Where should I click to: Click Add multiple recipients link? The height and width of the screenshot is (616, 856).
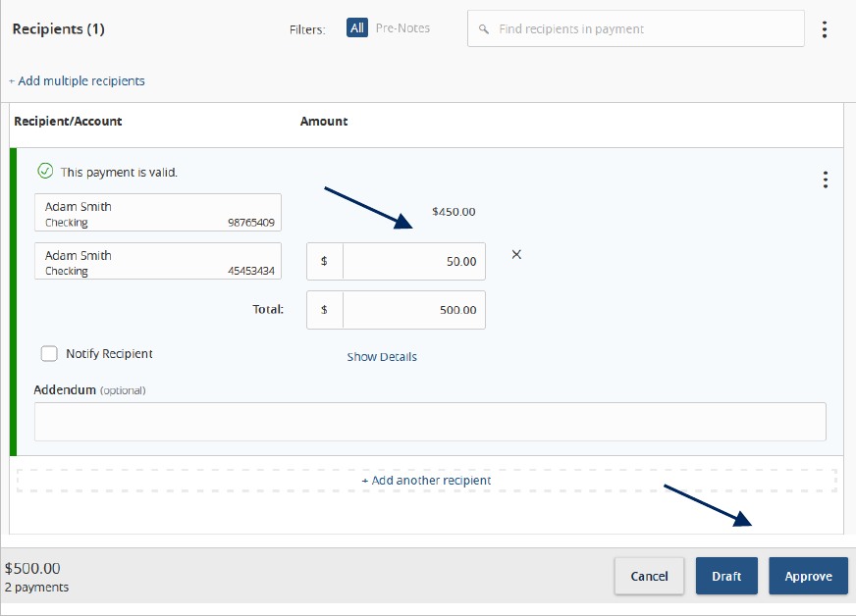click(x=77, y=80)
